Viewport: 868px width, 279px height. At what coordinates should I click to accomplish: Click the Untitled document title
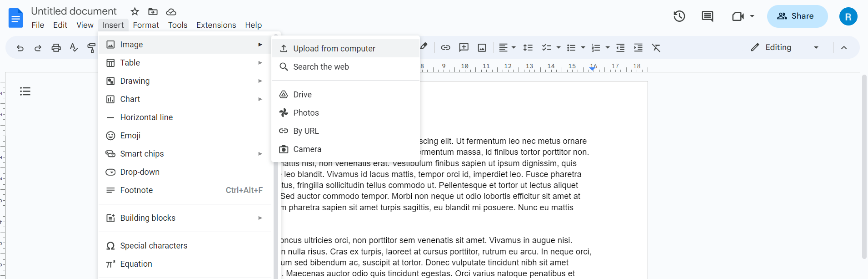click(x=74, y=11)
